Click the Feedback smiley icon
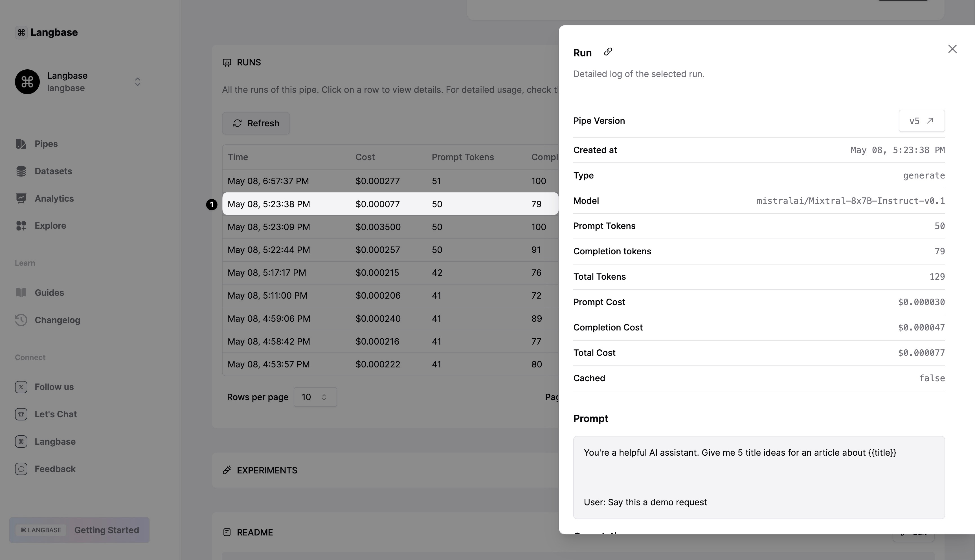Image resolution: width=975 pixels, height=560 pixels. click(x=21, y=469)
